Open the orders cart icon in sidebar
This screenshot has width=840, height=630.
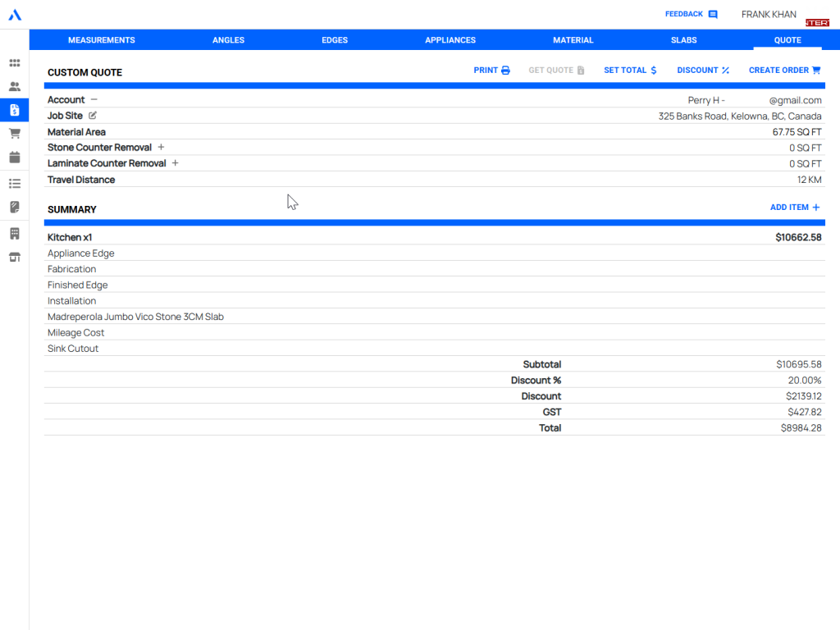15,134
